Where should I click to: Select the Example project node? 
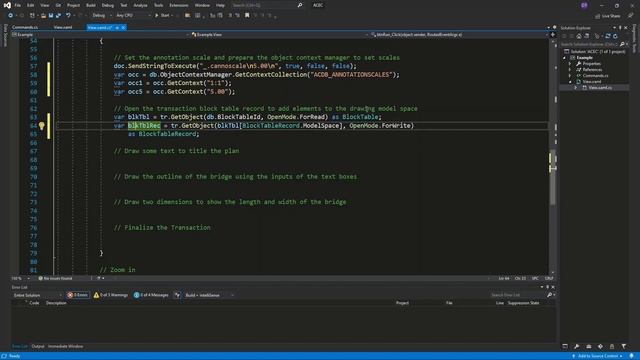click(x=584, y=58)
